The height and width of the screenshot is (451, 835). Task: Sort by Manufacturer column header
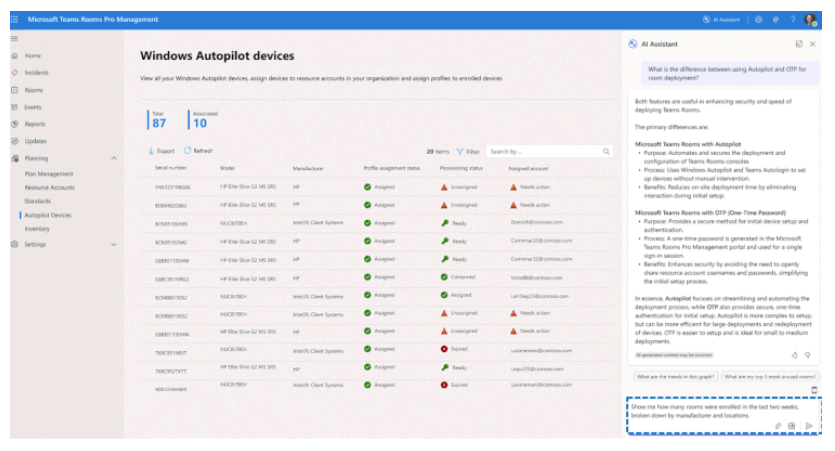click(308, 168)
